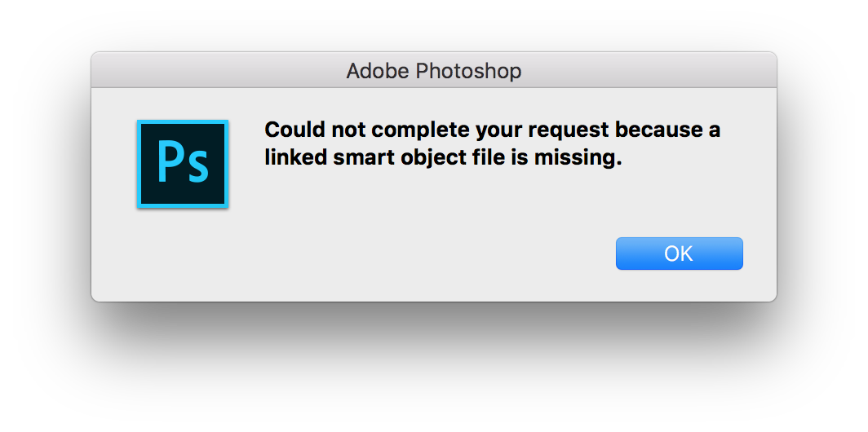868x432 pixels.
Task: Select the blue Ps logo in the dialog
Action: [x=183, y=164]
